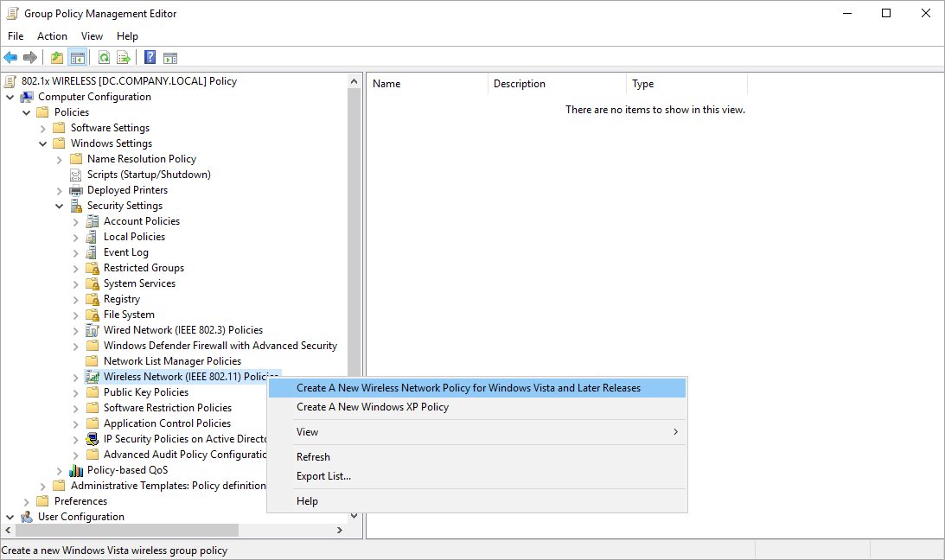Expand the Software Settings folder

pyautogui.click(x=43, y=128)
